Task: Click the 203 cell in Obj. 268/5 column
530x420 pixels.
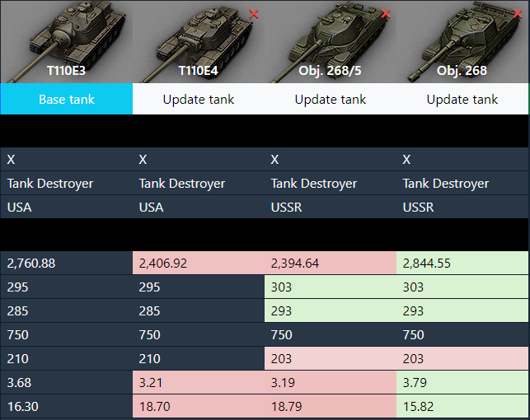Action: (x=331, y=358)
